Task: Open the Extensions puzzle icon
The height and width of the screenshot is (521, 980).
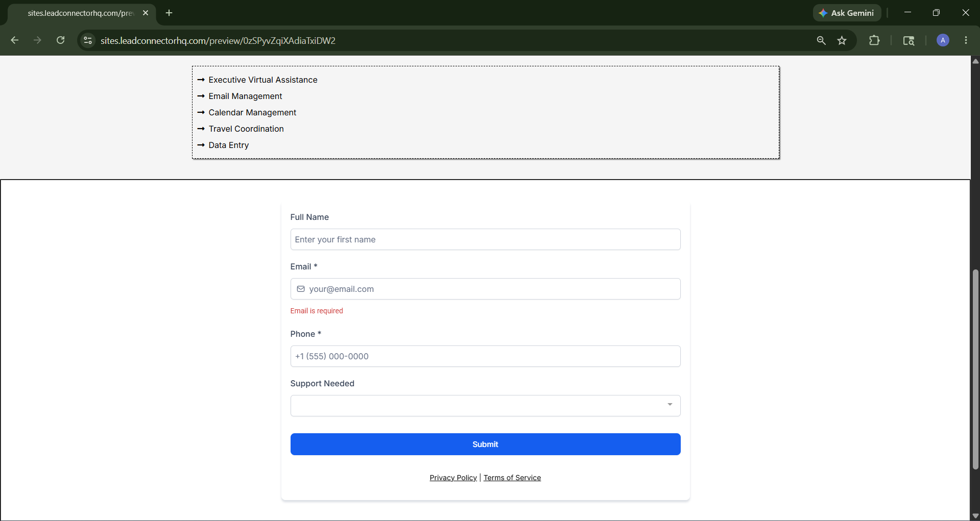Action: point(874,40)
